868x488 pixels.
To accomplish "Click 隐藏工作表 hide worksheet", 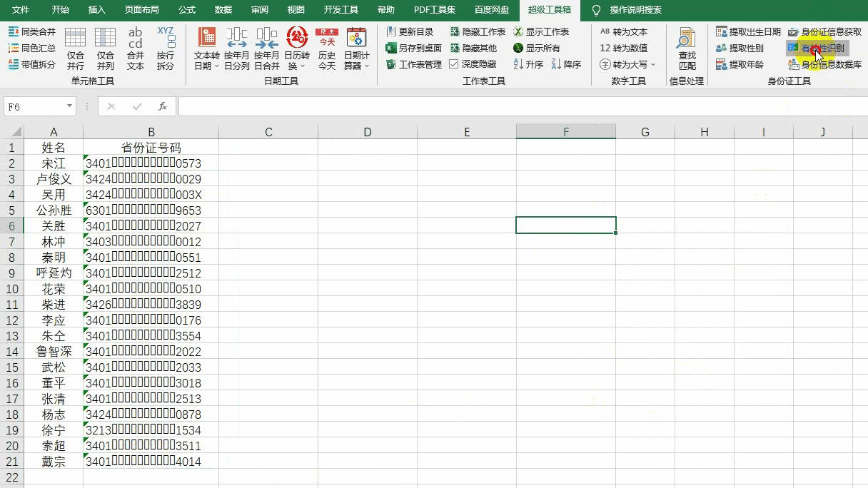I will click(x=478, y=32).
